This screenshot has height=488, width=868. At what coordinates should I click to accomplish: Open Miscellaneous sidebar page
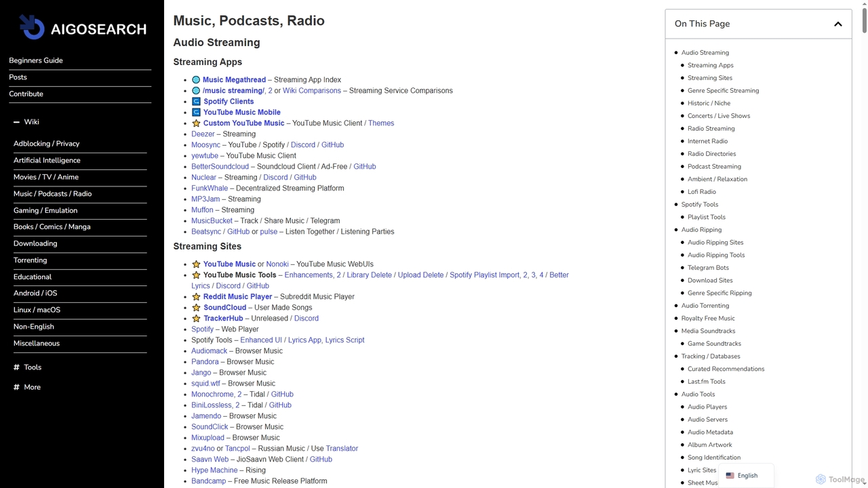click(x=37, y=344)
